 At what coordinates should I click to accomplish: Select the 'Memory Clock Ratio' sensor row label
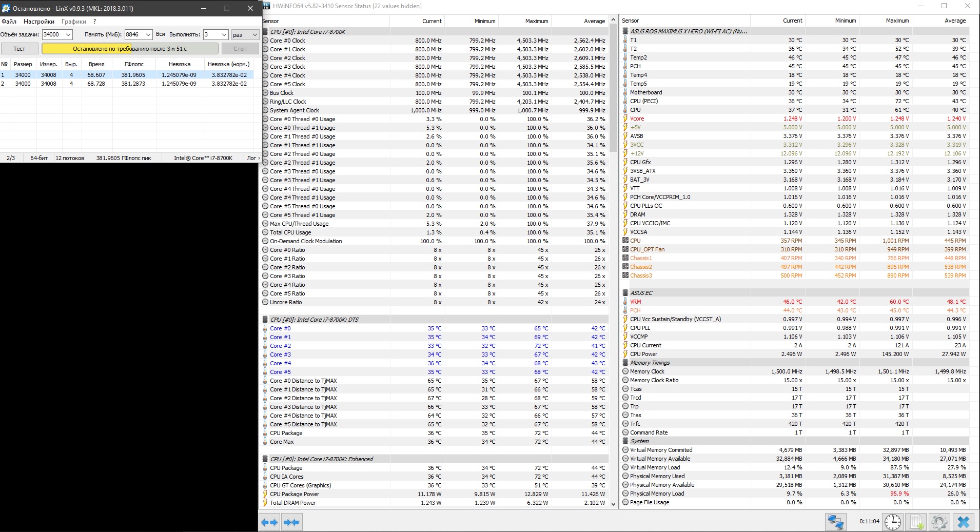(654, 380)
